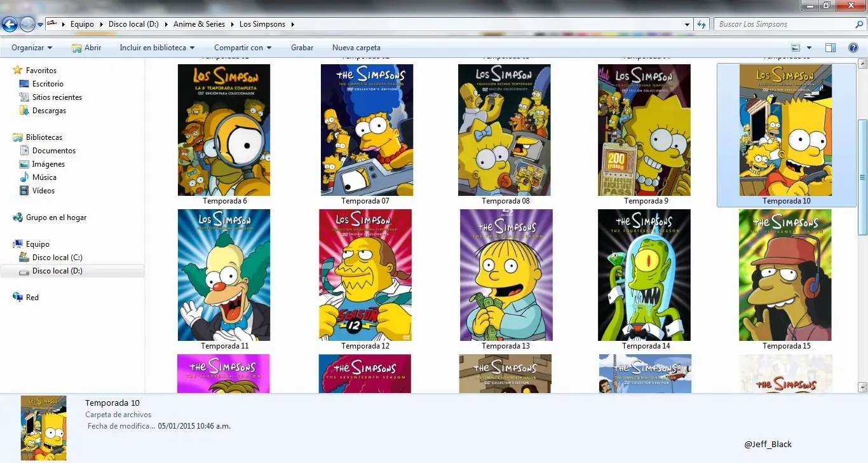Open Disco local (C:) in sidebar
The height and width of the screenshot is (463, 868).
[x=57, y=258]
